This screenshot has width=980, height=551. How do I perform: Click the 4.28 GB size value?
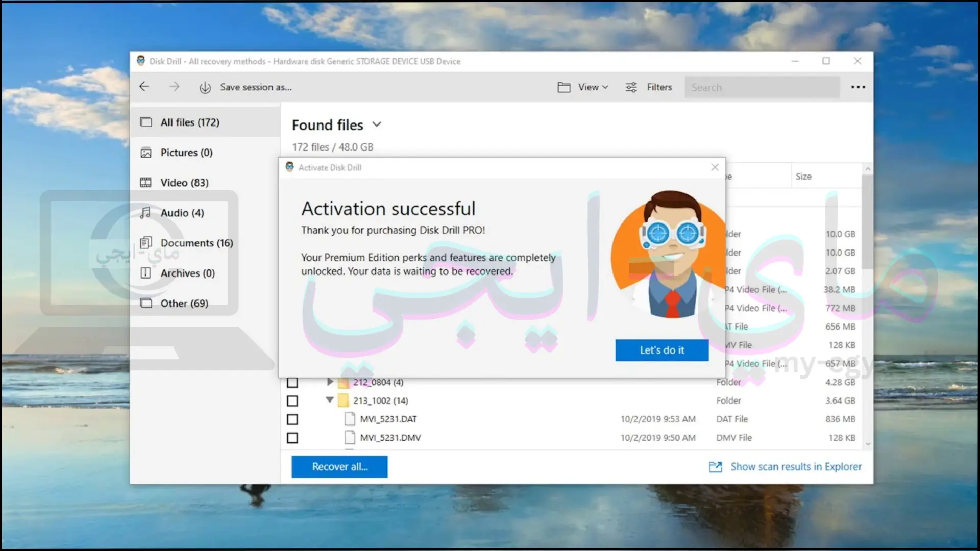[840, 382]
